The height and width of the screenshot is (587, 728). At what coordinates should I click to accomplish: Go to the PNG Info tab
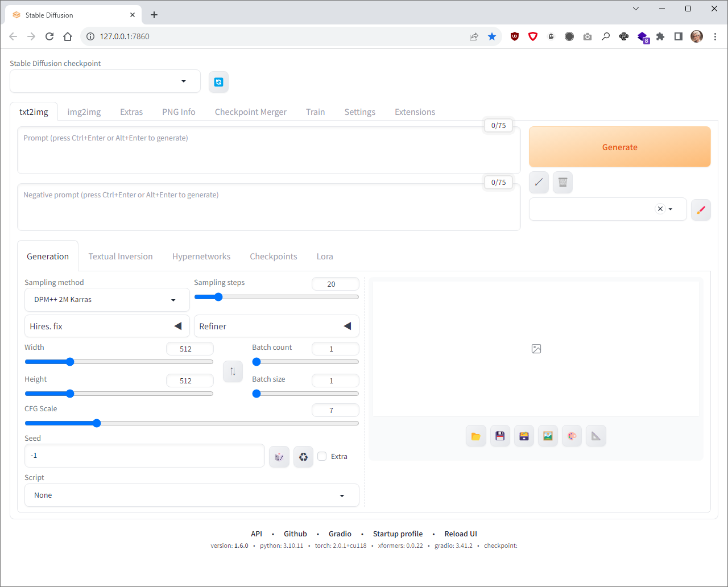(x=179, y=112)
